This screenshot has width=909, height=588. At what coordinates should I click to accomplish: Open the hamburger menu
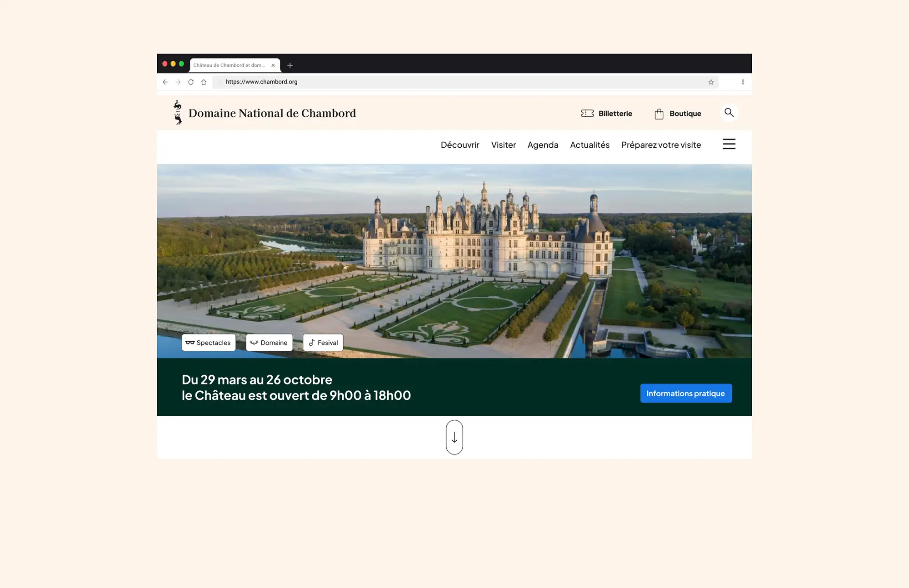729,144
